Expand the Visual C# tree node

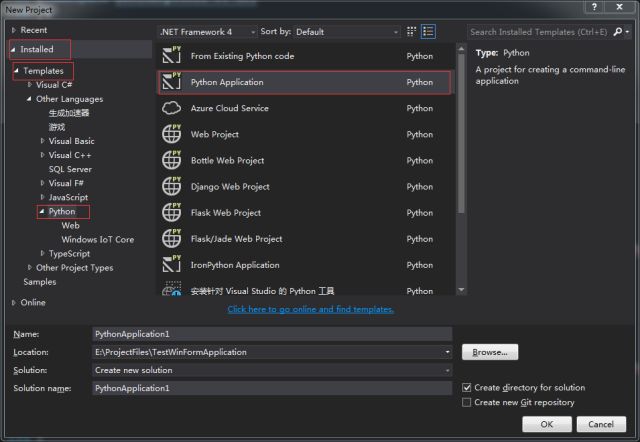30,85
